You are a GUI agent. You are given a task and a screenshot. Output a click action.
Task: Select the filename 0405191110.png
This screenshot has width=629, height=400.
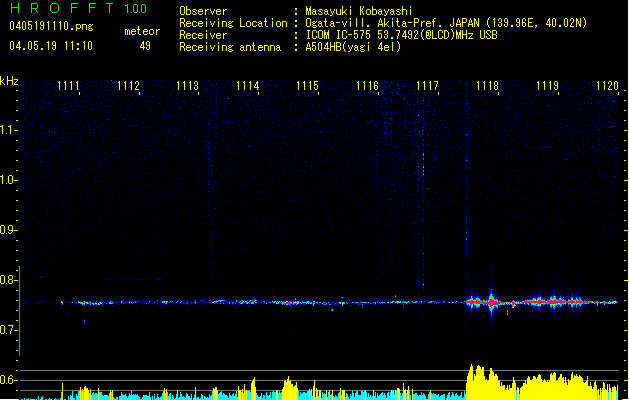click(51, 26)
